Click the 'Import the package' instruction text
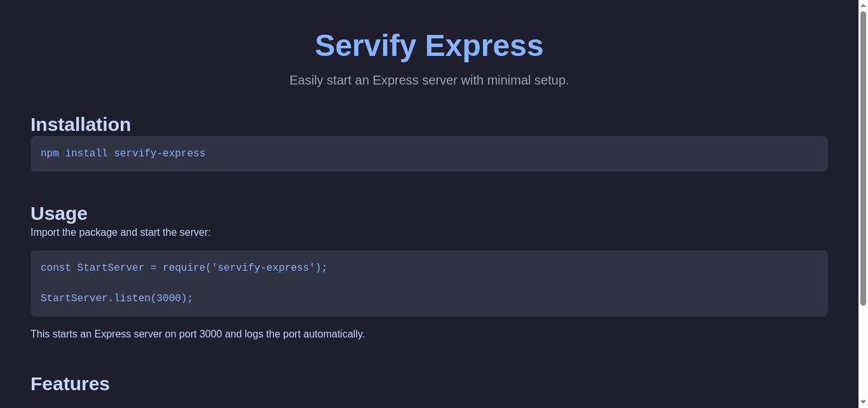Screen dimensions: 868x408 point(121,233)
